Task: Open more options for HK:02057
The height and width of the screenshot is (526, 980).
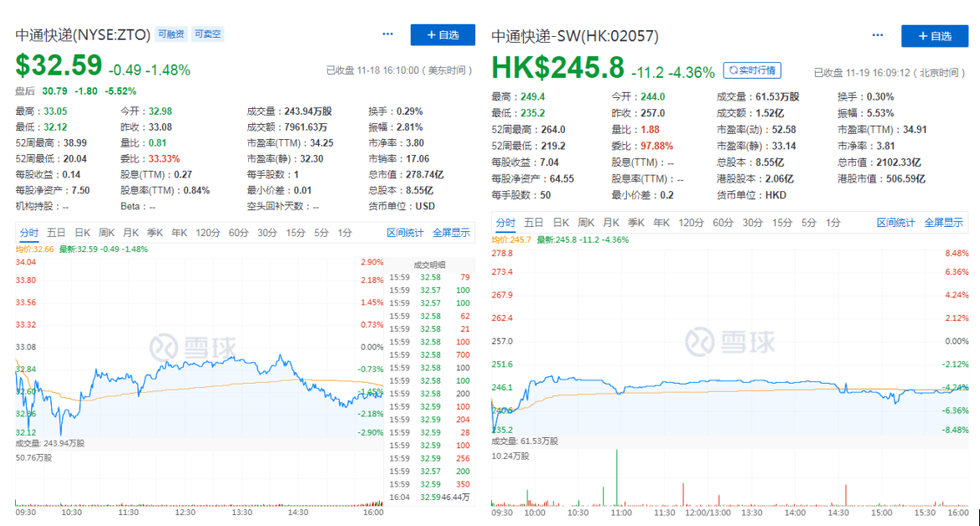Action: click(878, 35)
